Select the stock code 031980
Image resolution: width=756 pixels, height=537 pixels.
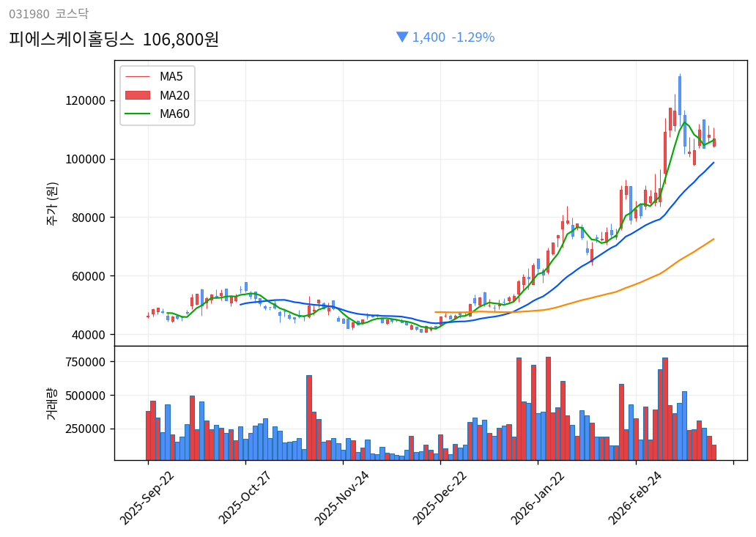[x=28, y=12]
